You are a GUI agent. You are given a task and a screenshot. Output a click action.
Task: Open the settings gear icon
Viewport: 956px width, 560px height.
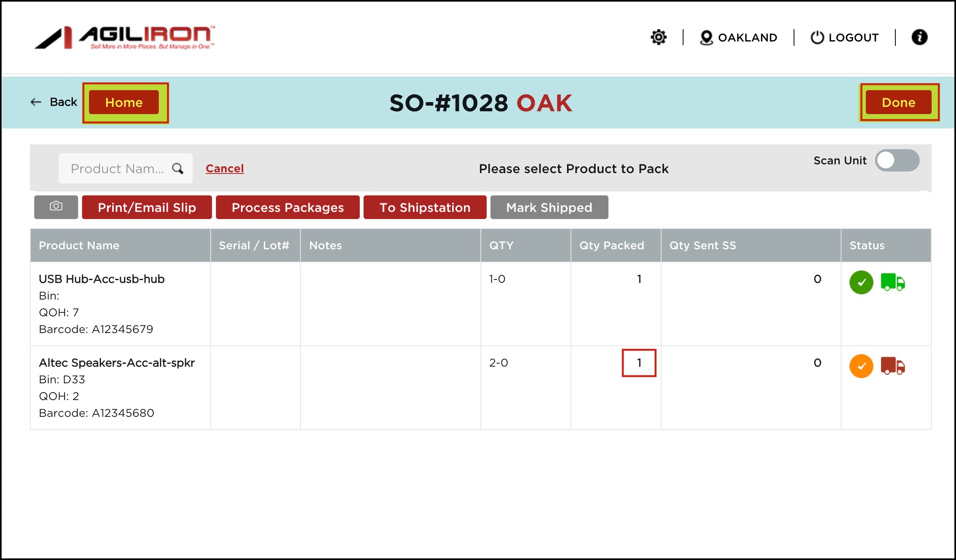(658, 37)
